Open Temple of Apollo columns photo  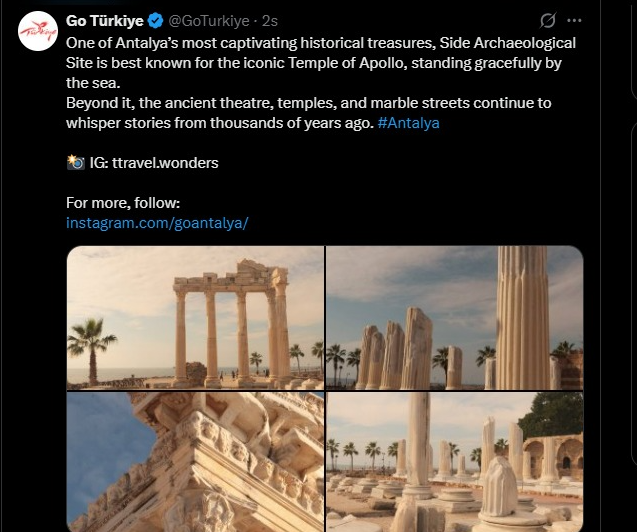click(x=196, y=317)
